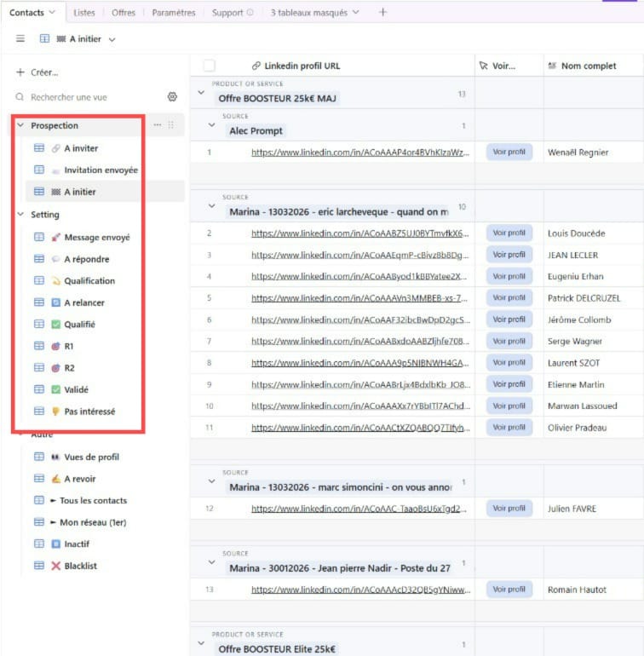
Task: Select the Contacts tab
Action: tap(26, 13)
